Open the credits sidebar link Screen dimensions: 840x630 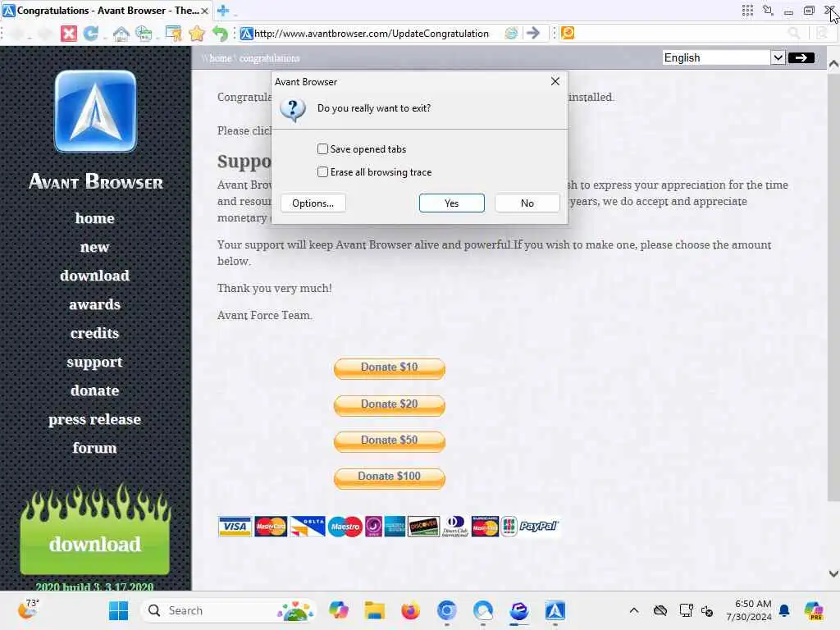click(x=95, y=333)
